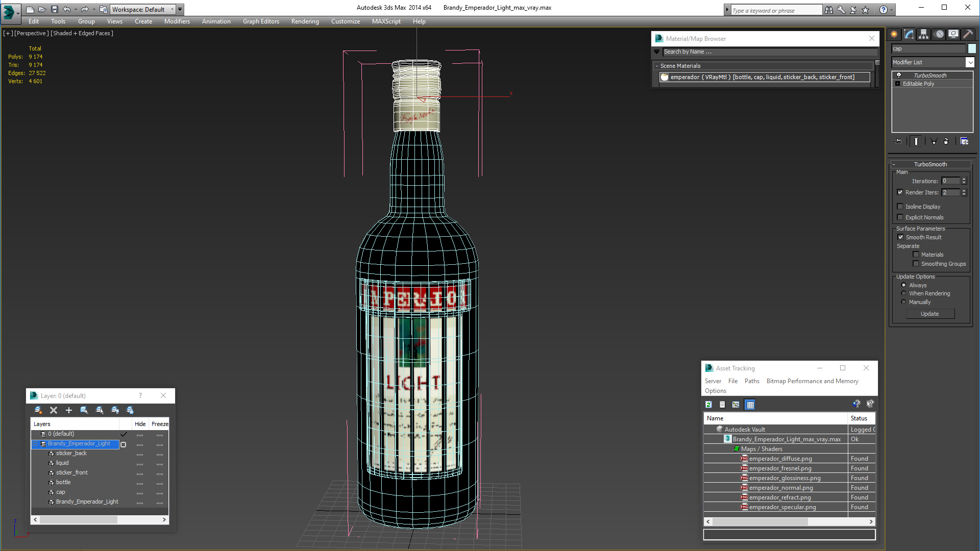Open the Workspace Default dropdown
The height and width of the screenshot is (551, 980).
click(143, 9)
